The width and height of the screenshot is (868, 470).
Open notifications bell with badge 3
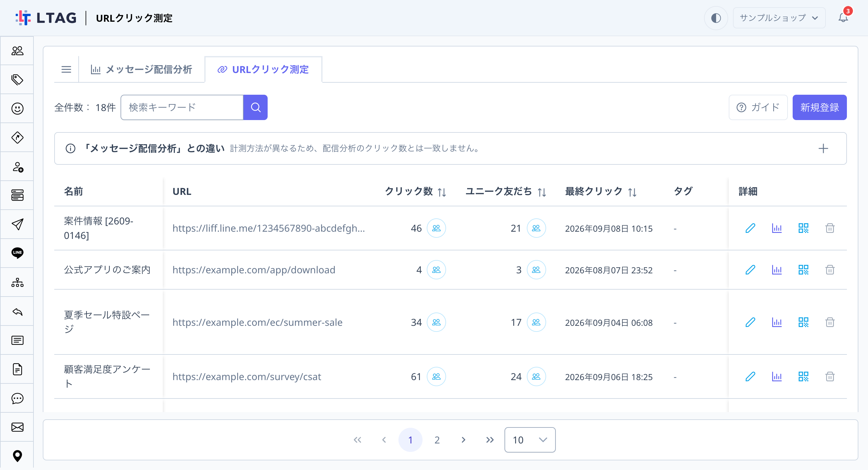point(843,17)
